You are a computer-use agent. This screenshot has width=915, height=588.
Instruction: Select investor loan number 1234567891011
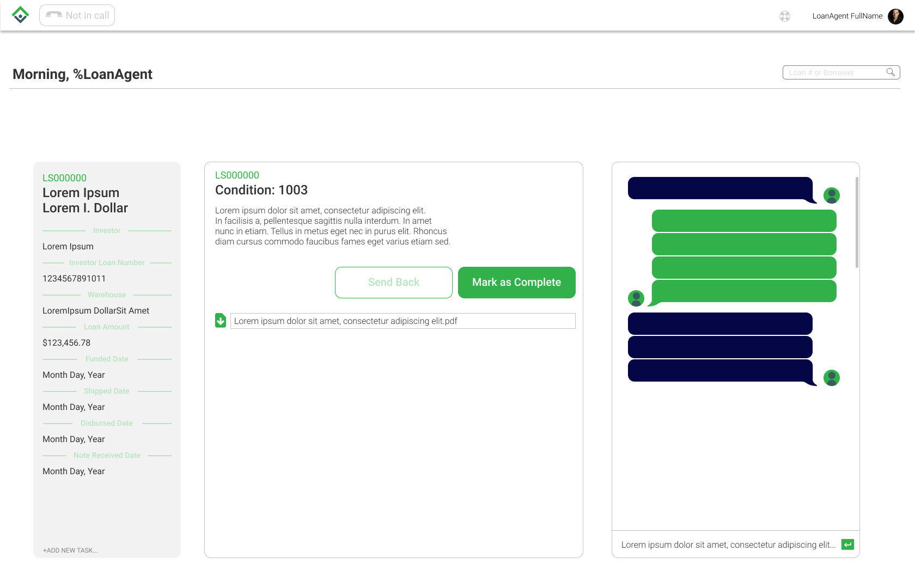[74, 279]
